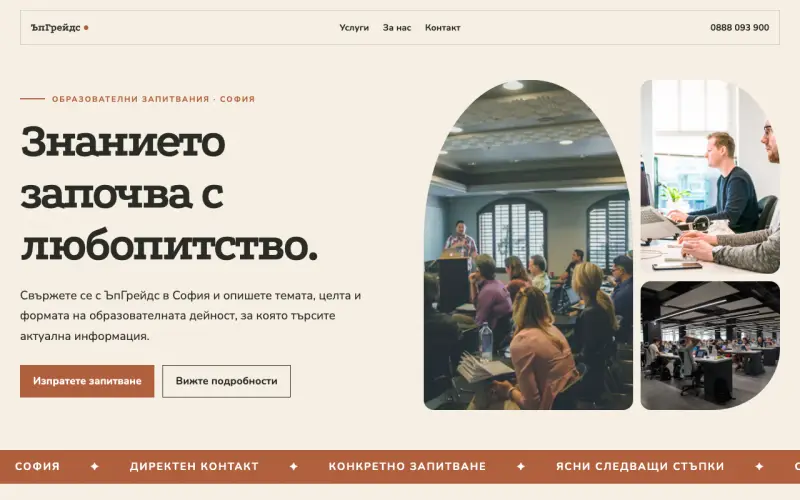Click the phone number 0888 093 900
Screen dimensions: 800x500
[x=739, y=28]
